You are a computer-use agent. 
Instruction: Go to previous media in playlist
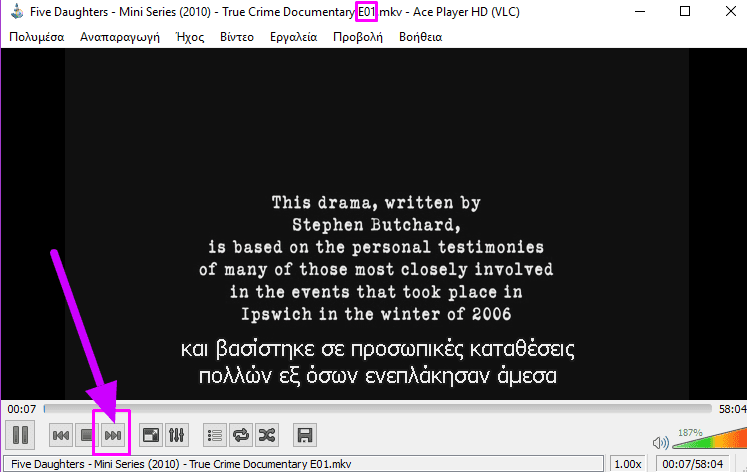coord(61,435)
